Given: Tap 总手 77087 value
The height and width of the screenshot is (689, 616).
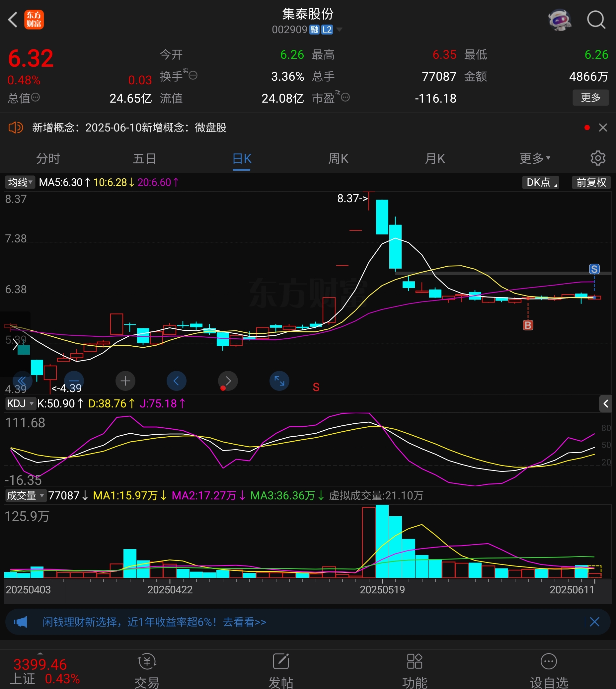Looking at the screenshot, I should click(x=439, y=76).
